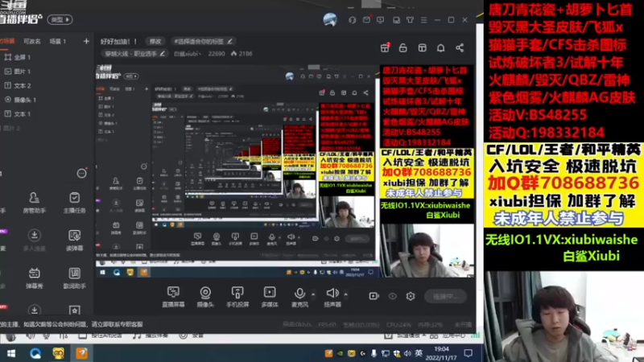Expand microphone options arrow
Screen dimensions: 644x362
[x=313, y=294]
